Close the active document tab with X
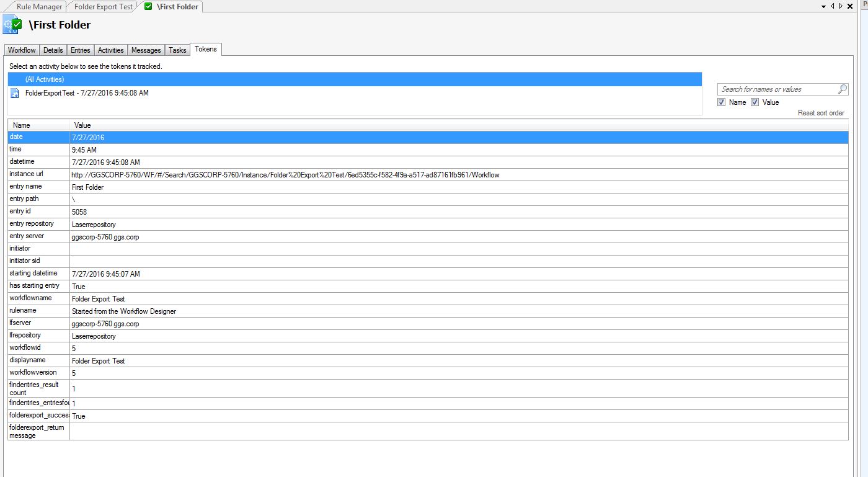Image resolution: width=868 pixels, height=477 pixels. point(849,6)
